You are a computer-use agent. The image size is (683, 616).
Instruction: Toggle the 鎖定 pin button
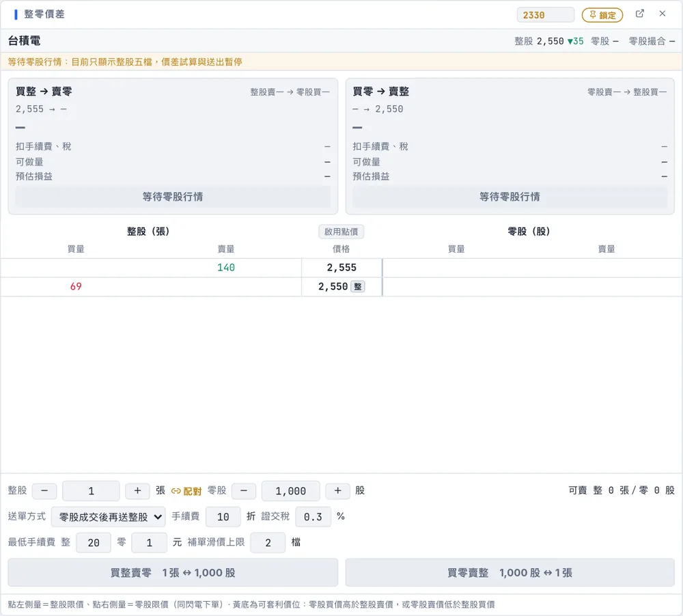602,15
